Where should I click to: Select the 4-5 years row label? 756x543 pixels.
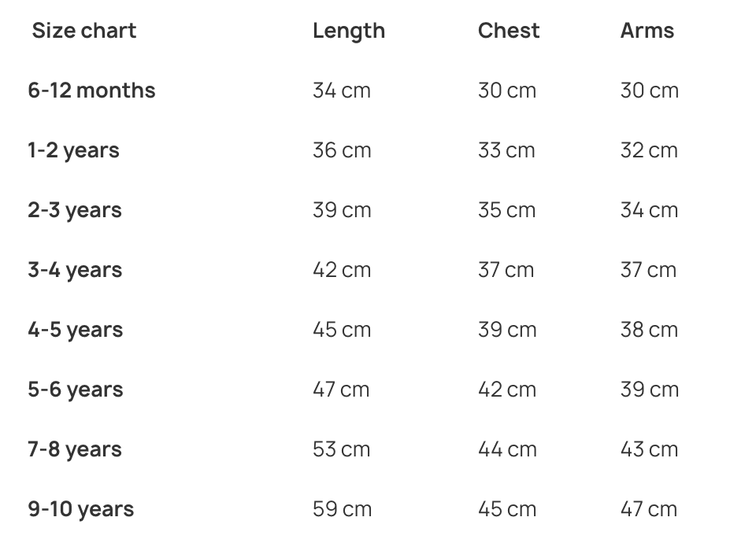point(76,330)
